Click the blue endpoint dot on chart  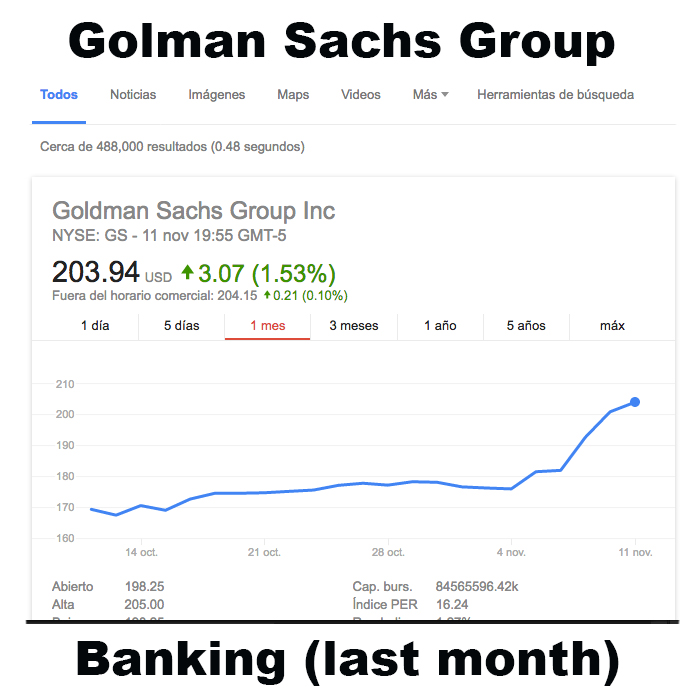point(635,402)
